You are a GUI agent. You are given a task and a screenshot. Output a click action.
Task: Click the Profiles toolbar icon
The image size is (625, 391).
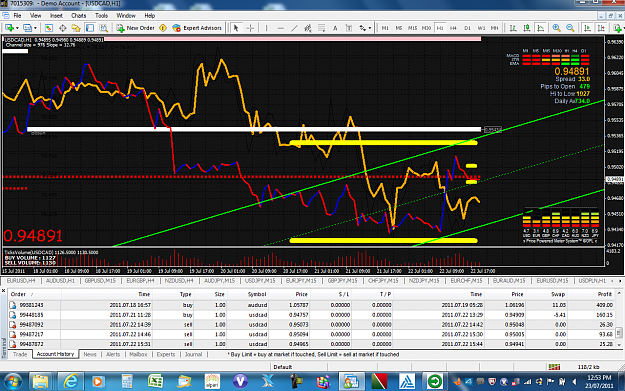click(27, 28)
